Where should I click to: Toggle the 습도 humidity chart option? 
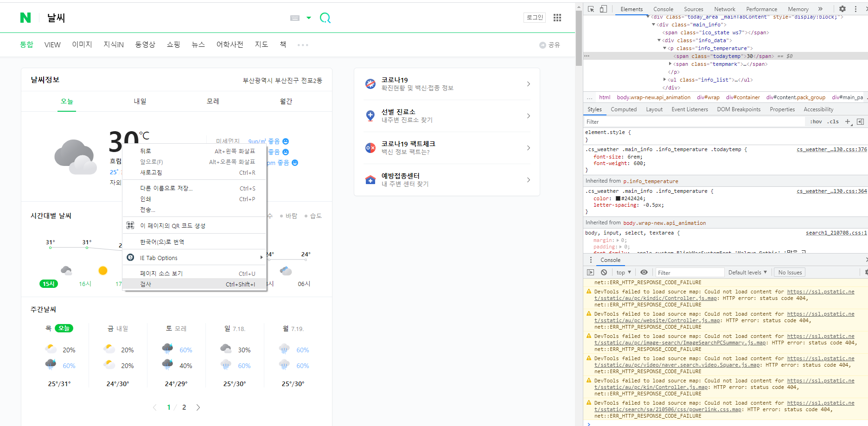(313, 216)
